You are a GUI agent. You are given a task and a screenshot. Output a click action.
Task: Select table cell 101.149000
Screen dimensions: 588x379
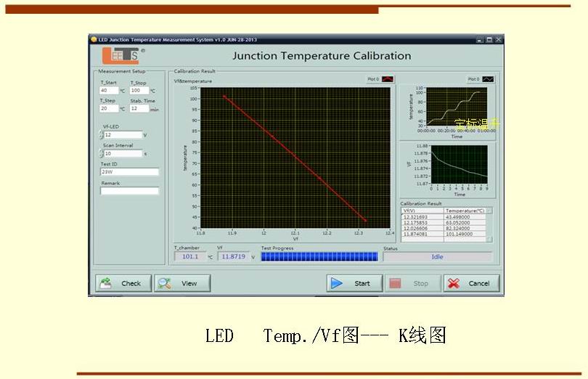[x=465, y=234]
